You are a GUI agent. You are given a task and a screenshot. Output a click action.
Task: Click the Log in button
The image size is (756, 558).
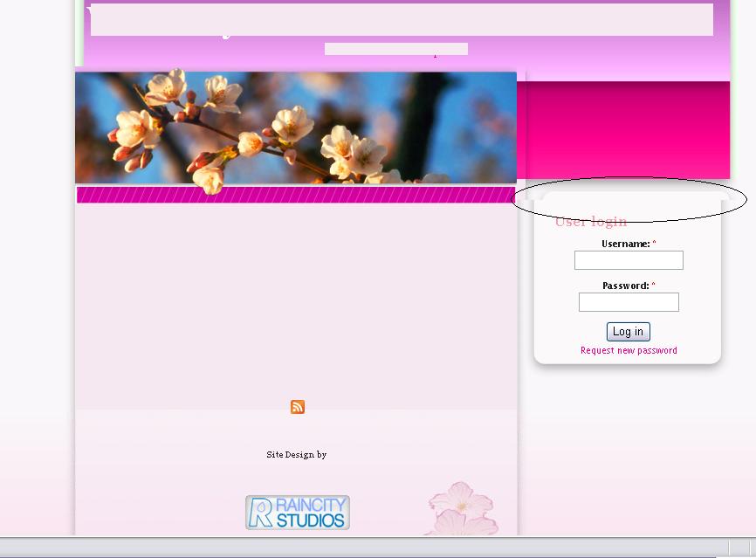pyautogui.click(x=629, y=331)
